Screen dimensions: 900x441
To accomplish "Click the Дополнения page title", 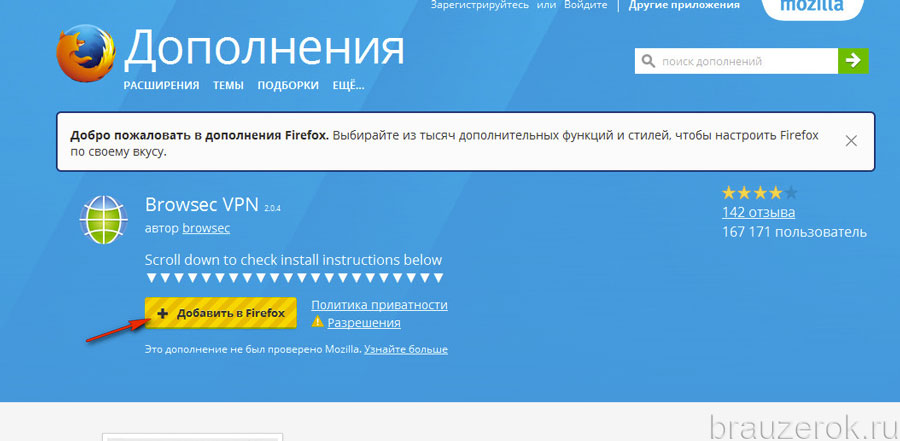I will coord(264,49).
